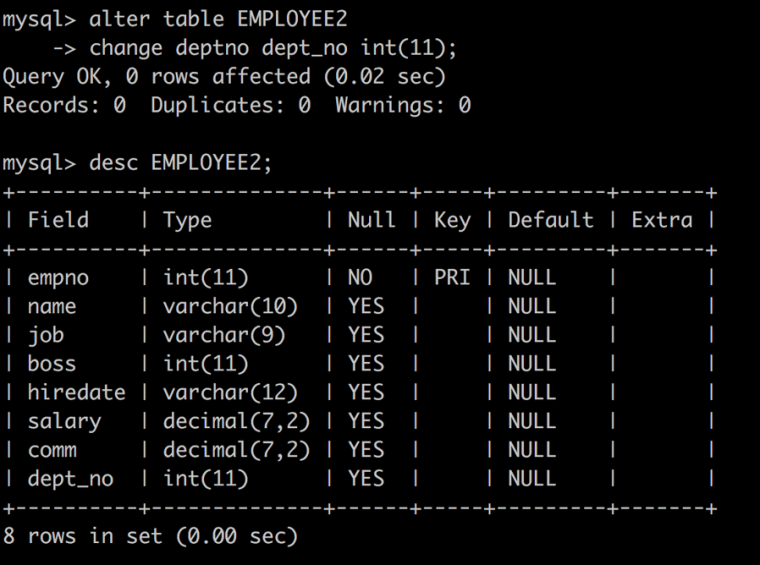Viewport: 760px width, 565px height.
Task: Click the 'Type' column header
Action: tap(188, 221)
